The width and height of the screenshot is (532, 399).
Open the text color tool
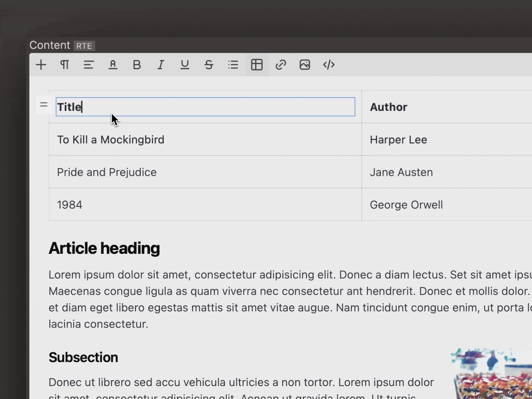click(113, 65)
